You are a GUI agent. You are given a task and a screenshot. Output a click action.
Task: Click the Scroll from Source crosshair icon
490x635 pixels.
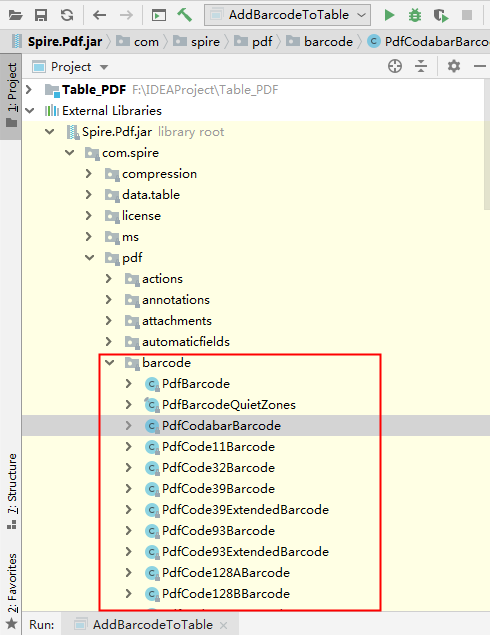tap(395, 66)
